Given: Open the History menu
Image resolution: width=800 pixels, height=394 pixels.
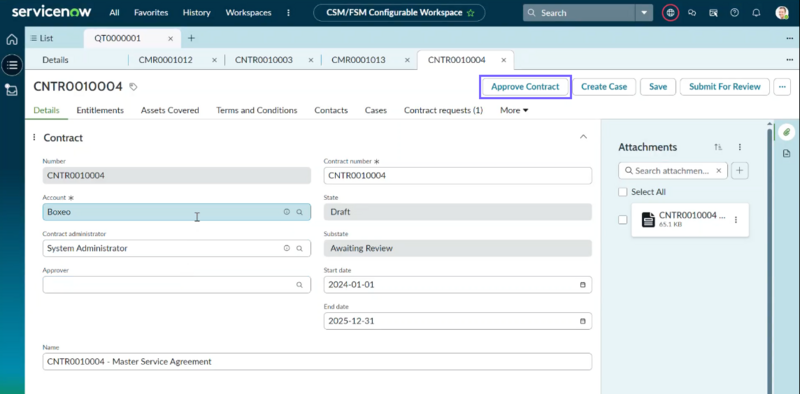Looking at the screenshot, I should (x=196, y=13).
